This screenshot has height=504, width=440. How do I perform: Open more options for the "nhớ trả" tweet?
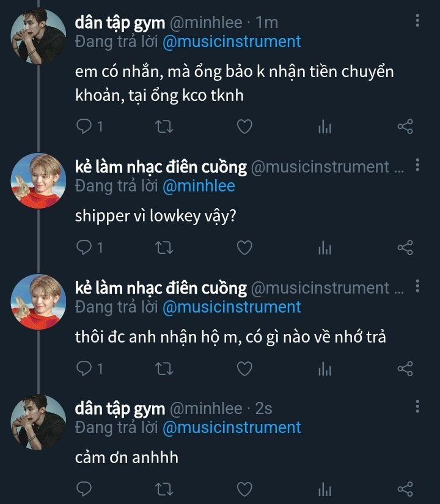(417, 286)
